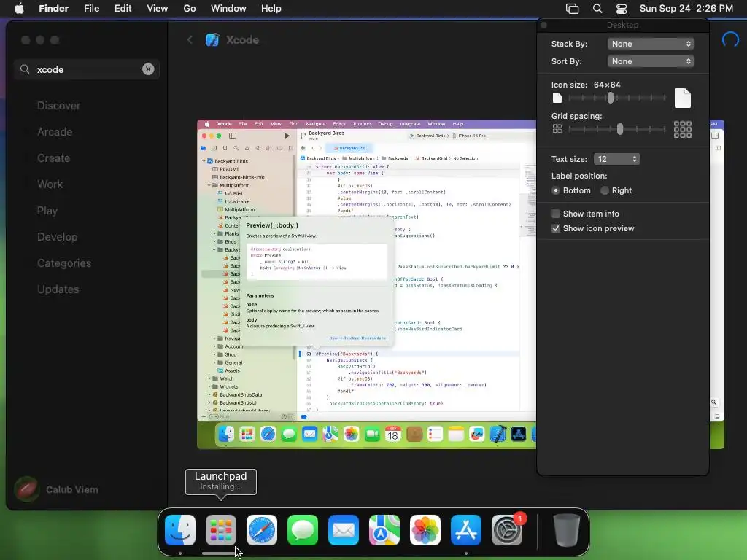This screenshot has height=560, width=747.
Task: Go to Develop in App Store sidebar
Action: click(57, 237)
